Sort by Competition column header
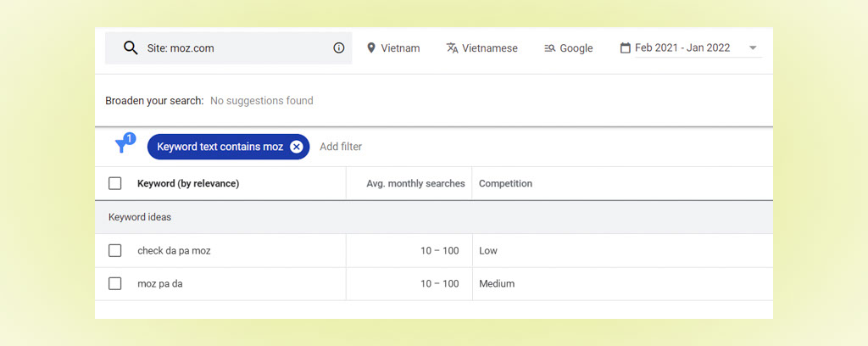The image size is (868, 346). coord(505,183)
